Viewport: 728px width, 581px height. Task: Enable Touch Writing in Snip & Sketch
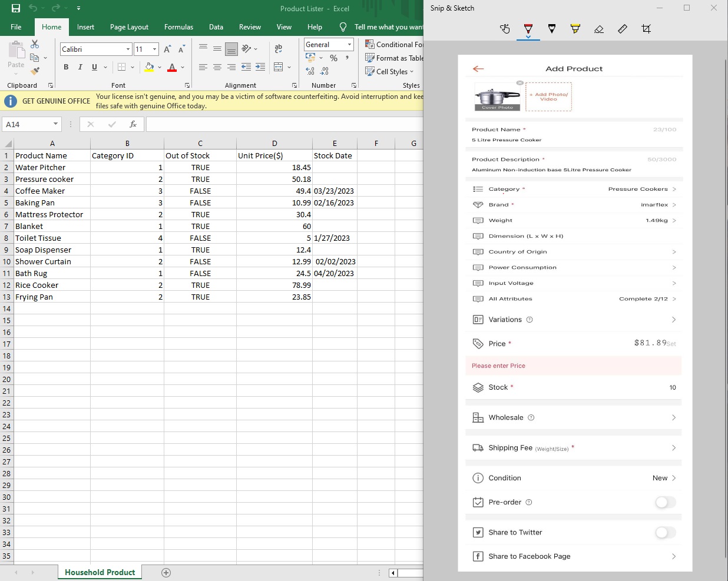(x=505, y=29)
